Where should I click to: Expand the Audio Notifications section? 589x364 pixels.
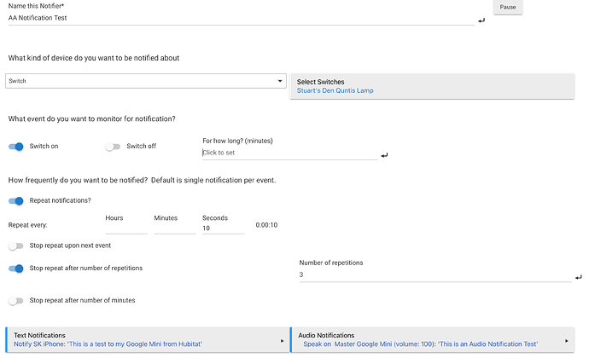[432, 340]
